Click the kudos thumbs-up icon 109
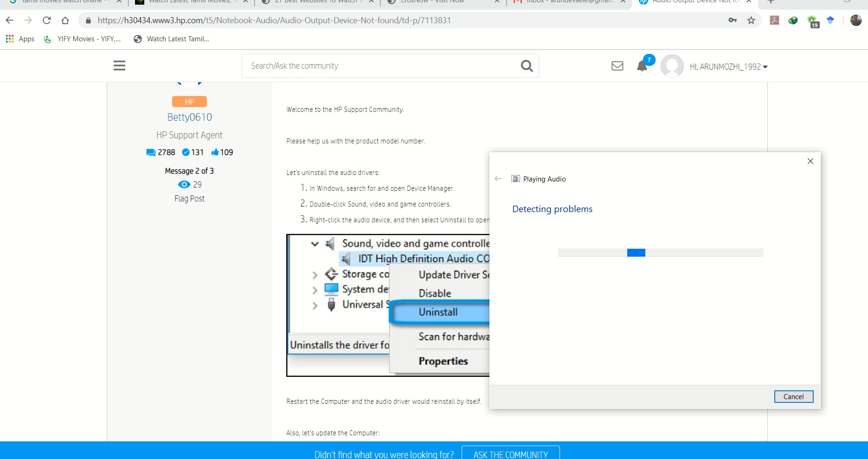This screenshot has height=459, width=868. [215, 152]
